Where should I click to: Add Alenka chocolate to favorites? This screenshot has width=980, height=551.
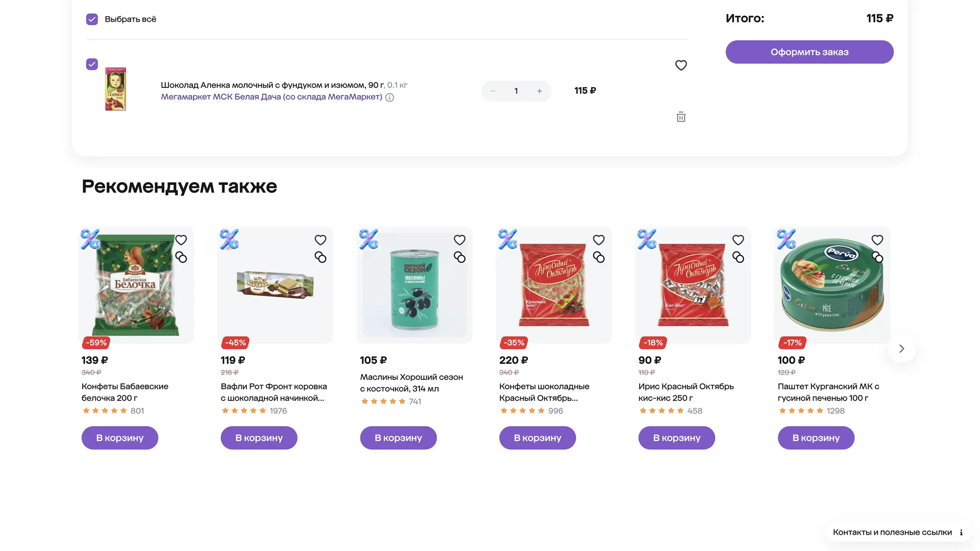[x=681, y=65]
